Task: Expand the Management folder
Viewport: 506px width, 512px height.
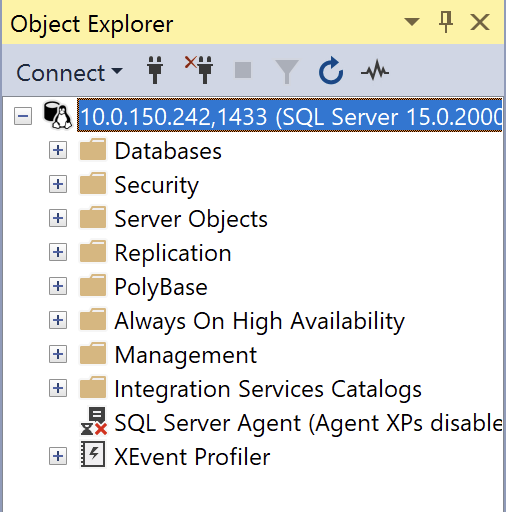Action: tap(58, 354)
